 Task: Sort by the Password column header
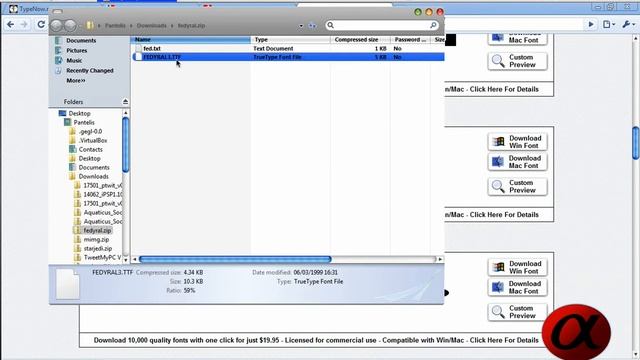410,40
